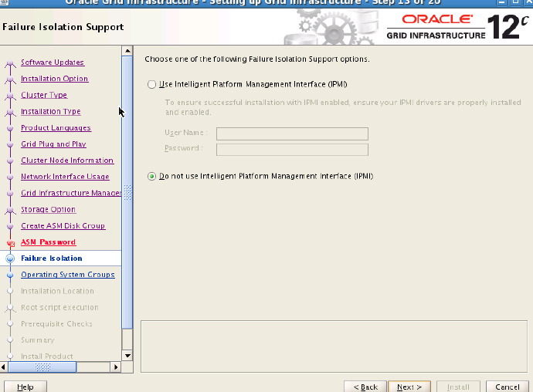The width and height of the screenshot is (533, 392).
Task: Click the horizontal scrollbar thumb under steps
Action: pos(42,367)
